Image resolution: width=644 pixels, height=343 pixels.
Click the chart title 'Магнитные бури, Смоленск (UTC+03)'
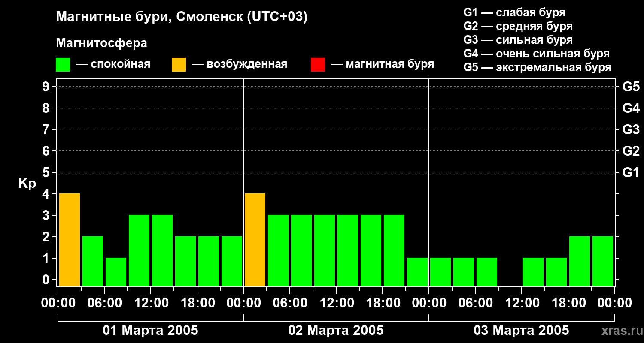(182, 17)
